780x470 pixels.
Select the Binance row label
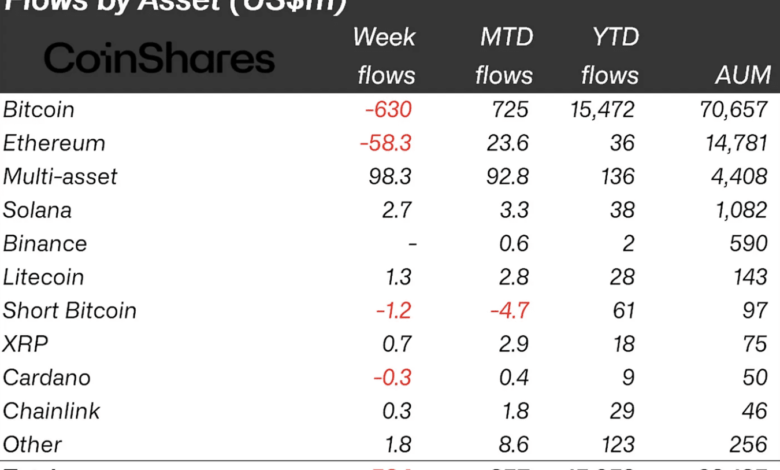tap(45, 244)
